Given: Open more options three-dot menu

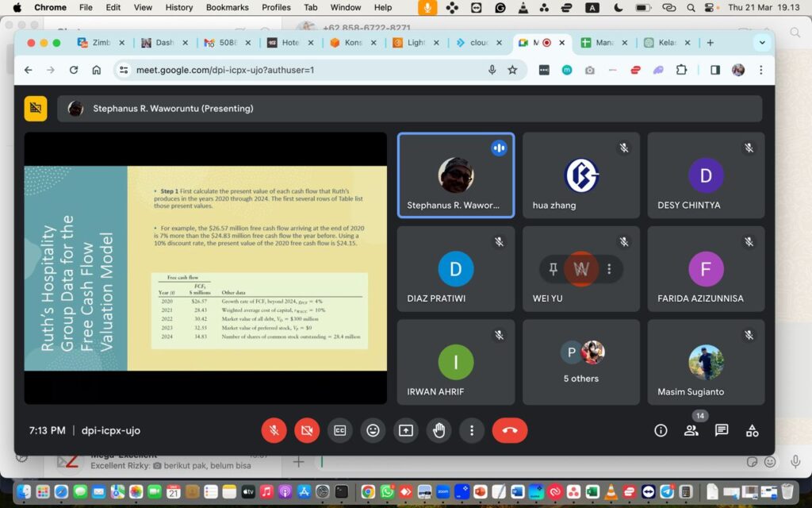Looking at the screenshot, I should tap(472, 430).
